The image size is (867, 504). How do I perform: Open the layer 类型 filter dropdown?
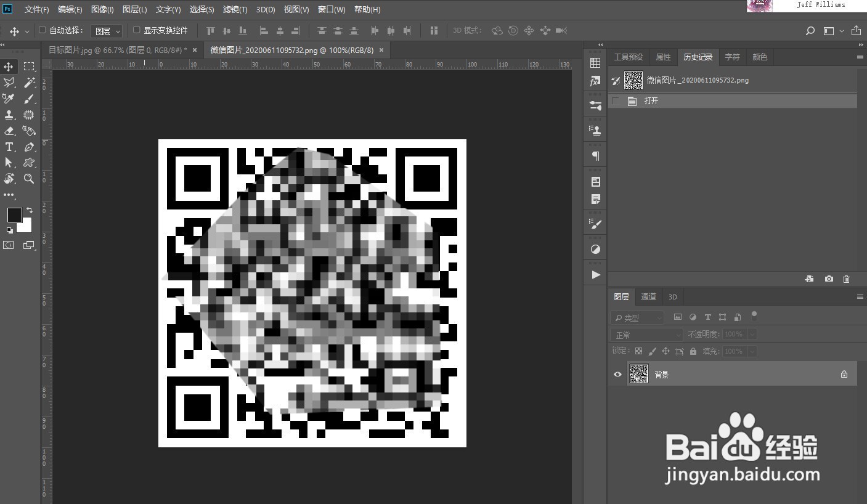click(x=637, y=317)
